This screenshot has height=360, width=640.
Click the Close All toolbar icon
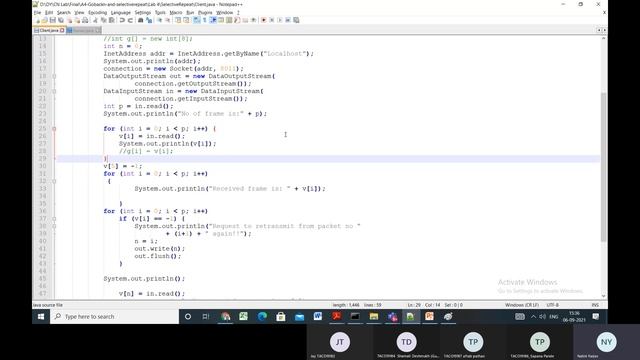(77, 20)
